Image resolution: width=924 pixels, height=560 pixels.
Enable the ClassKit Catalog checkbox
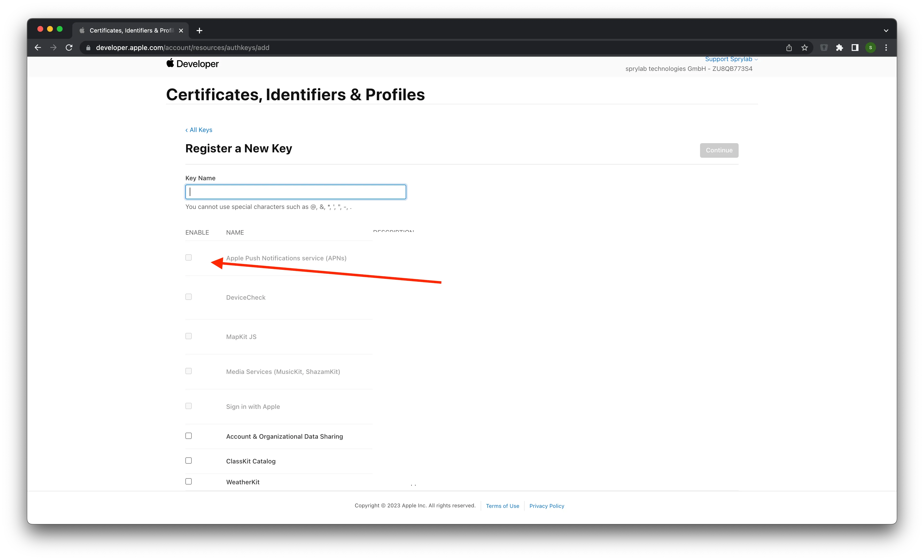[189, 461]
